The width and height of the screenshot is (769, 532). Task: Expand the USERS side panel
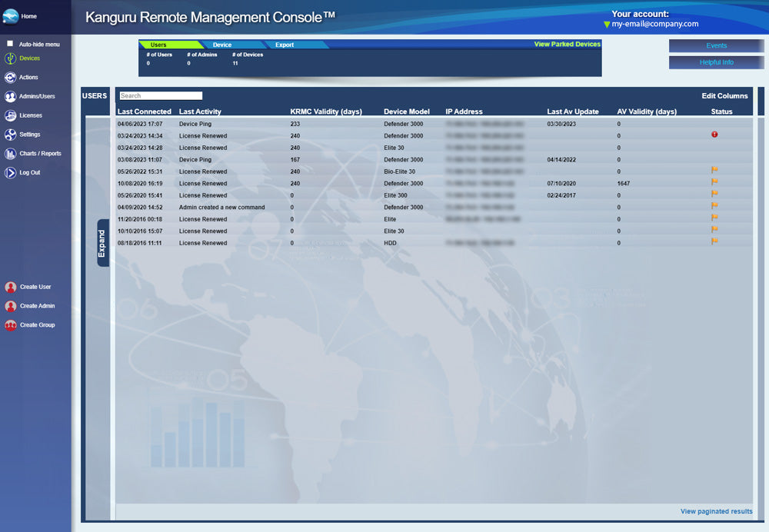[x=102, y=243]
